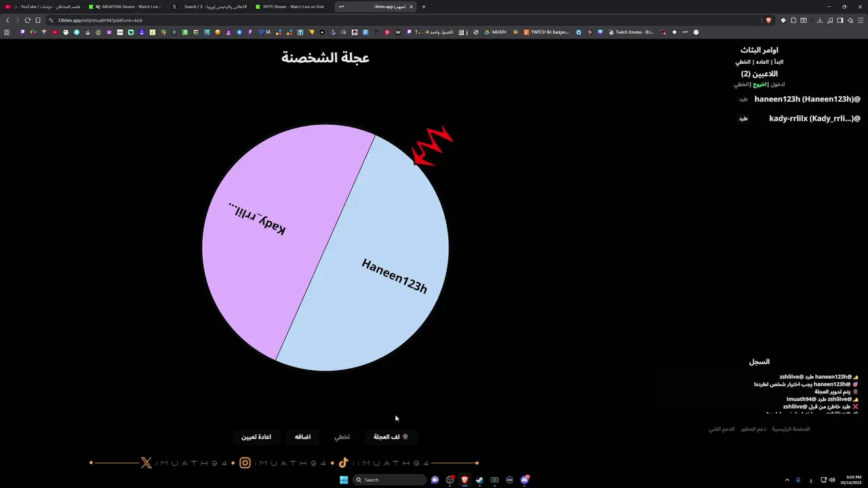This screenshot has width=868, height=488.
Task: Click the تخطي skip button
Action: coord(342,437)
